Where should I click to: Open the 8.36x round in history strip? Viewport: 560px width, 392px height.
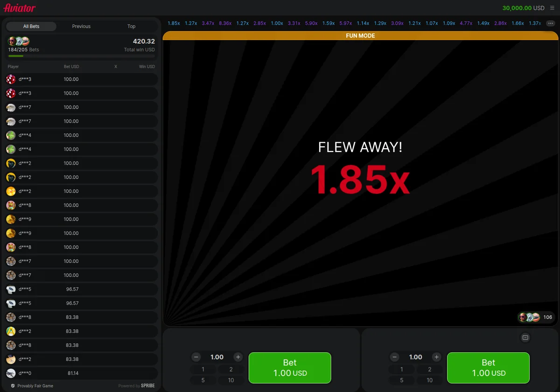click(225, 23)
